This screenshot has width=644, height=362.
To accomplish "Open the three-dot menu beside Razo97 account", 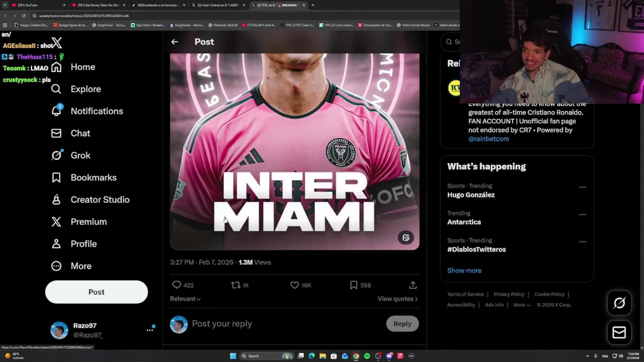I will (150, 330).
